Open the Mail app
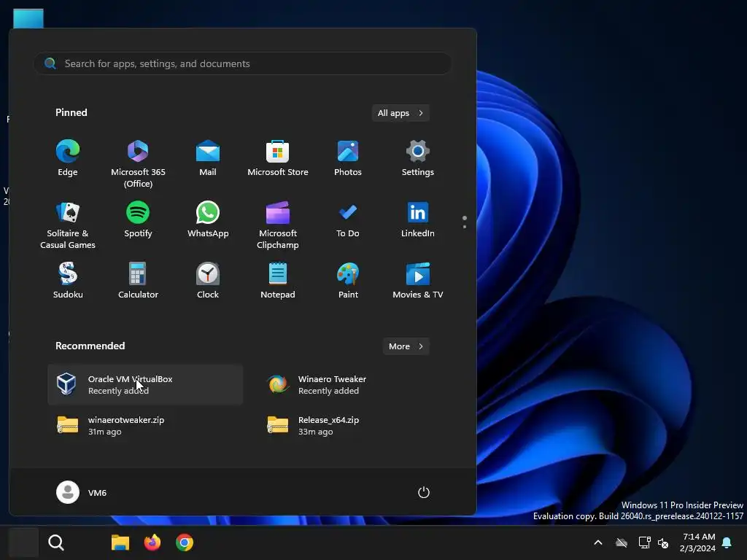 208,159
